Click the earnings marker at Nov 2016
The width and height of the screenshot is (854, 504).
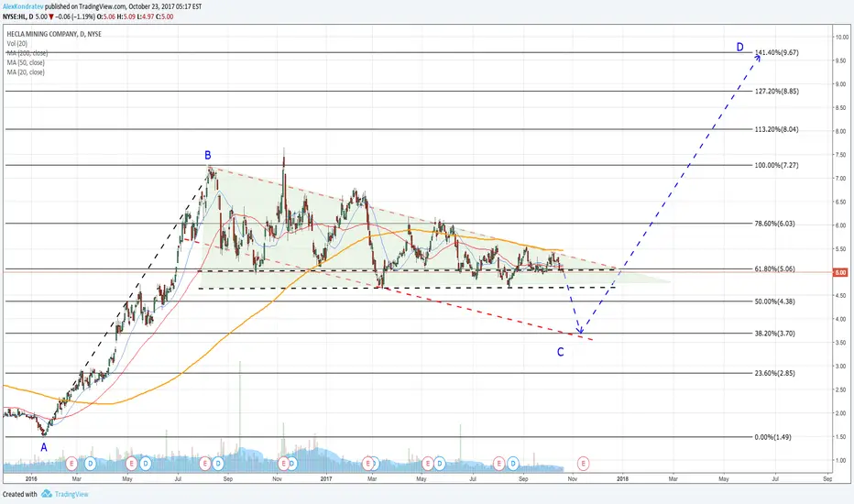[x=283, y=464]
